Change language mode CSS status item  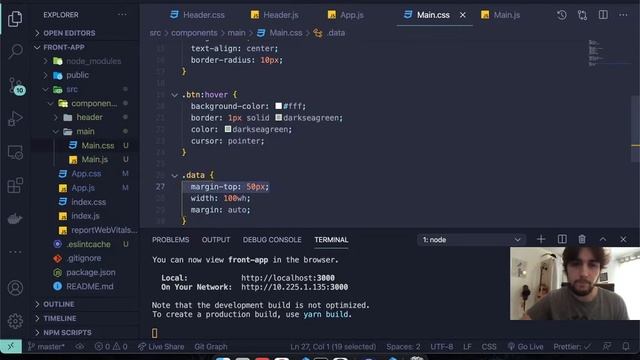coord(489,347)
